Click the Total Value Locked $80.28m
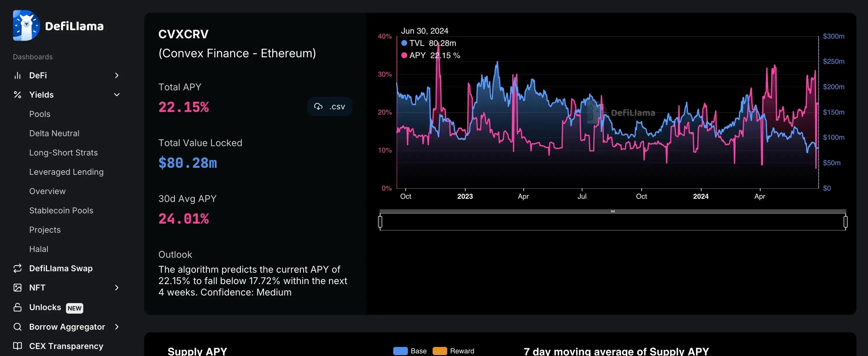 click(188, 163)
